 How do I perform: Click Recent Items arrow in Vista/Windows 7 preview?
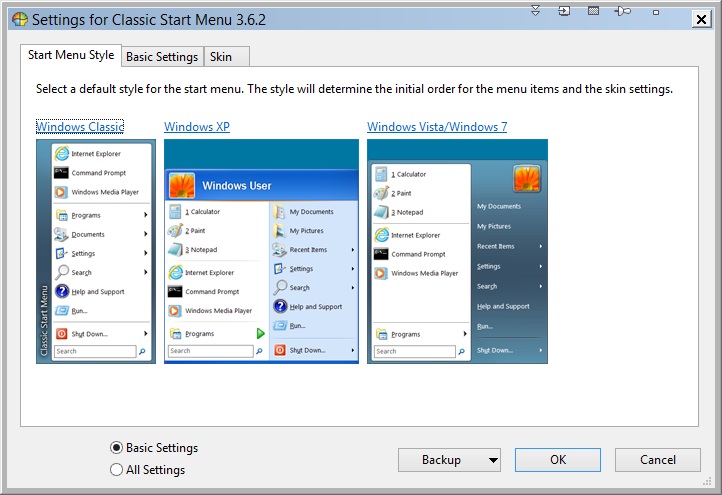(541, 246)
